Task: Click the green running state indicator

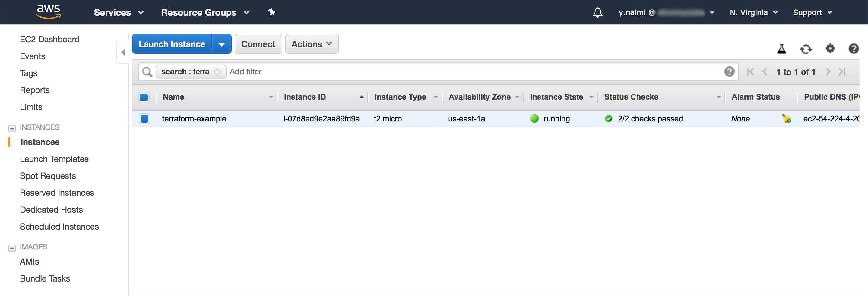Action: pos(534,118)
